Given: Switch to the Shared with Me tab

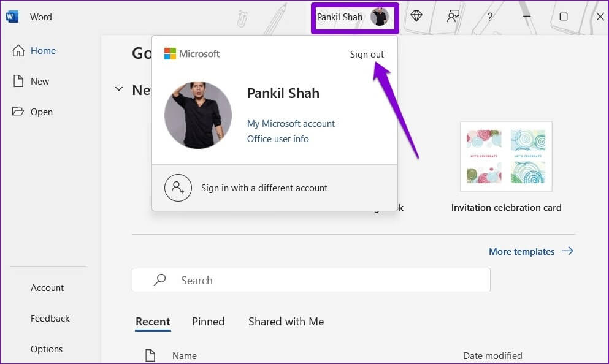Looking at the screenshot, I should tap(286, 322).
